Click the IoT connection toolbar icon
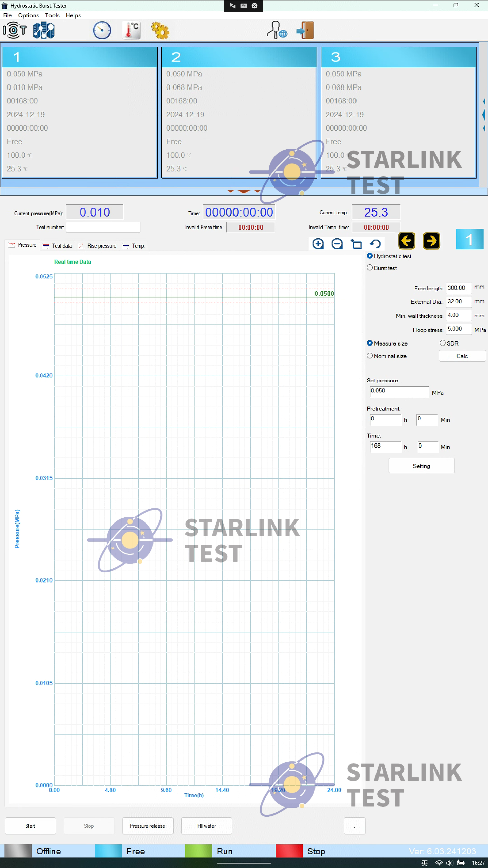This screenshot has height=868, width=488. 15,31
